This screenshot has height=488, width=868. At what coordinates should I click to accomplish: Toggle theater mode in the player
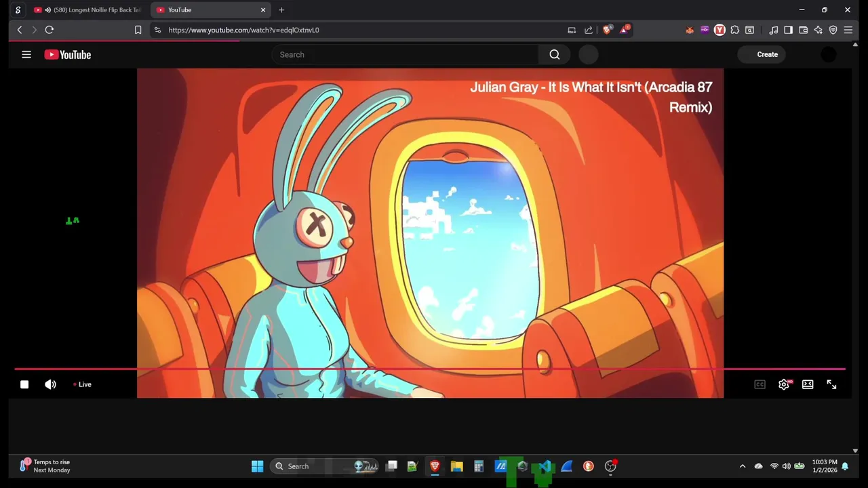coord(808,384)
